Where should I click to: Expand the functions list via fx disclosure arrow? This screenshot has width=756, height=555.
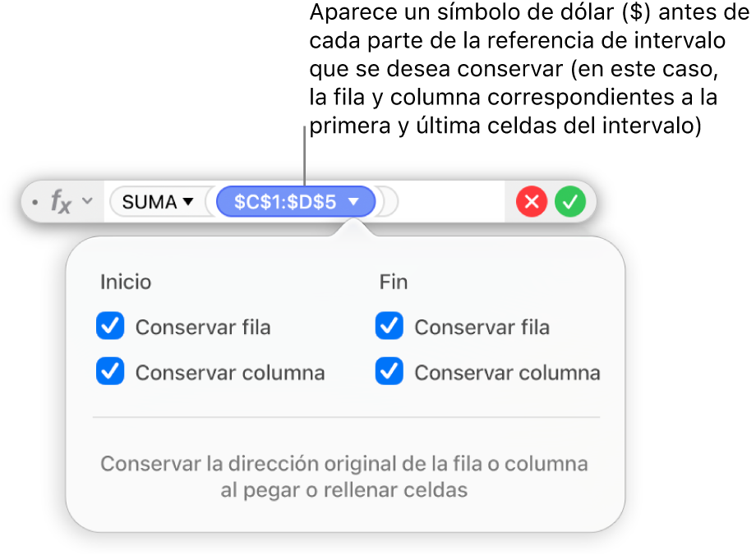pyautogui.click(x=85, y=202)
